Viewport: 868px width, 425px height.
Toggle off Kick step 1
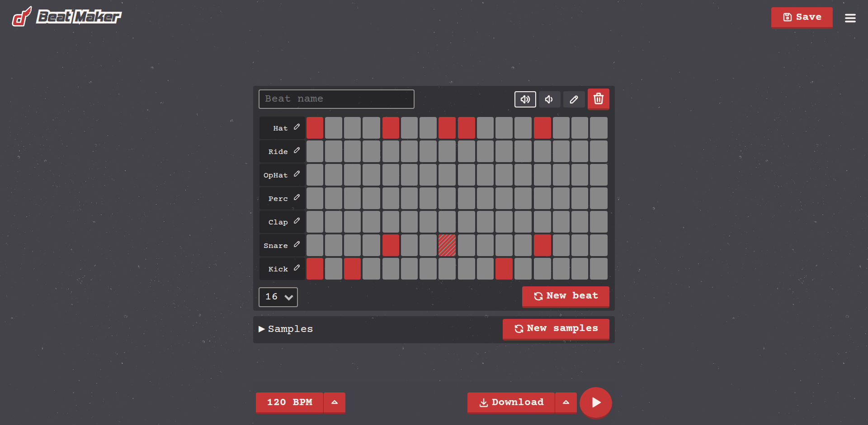click(315, 269)
